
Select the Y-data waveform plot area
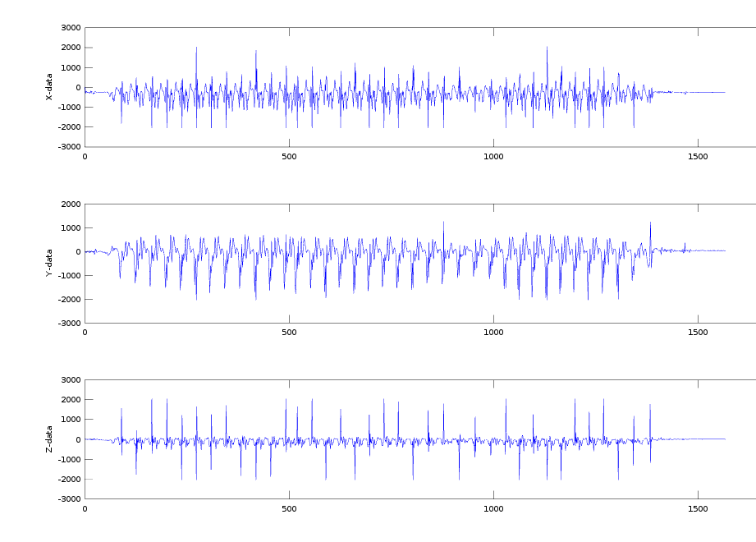tap(420, 264)
